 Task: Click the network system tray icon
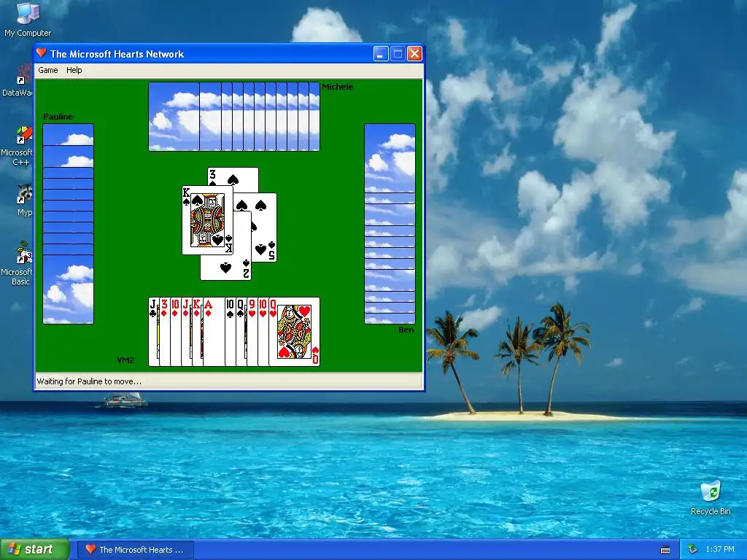693,550
